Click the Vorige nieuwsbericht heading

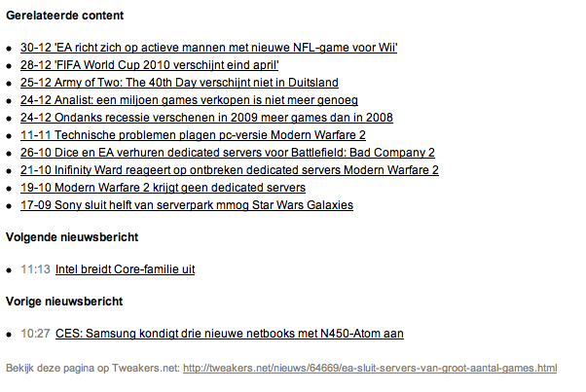(x=64, y=302)
